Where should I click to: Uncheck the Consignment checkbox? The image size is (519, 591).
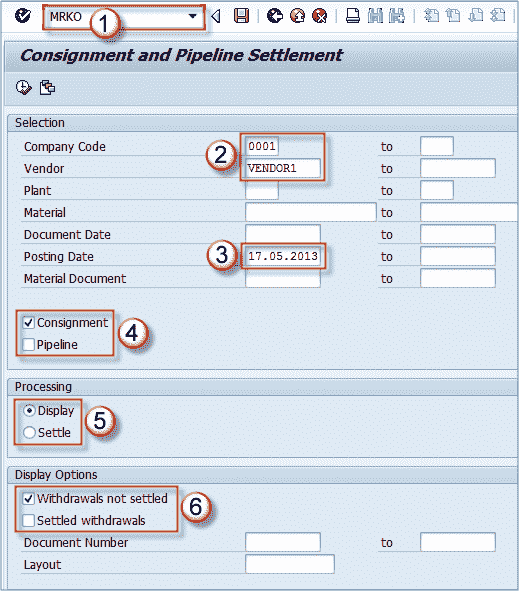coord(29,323)
